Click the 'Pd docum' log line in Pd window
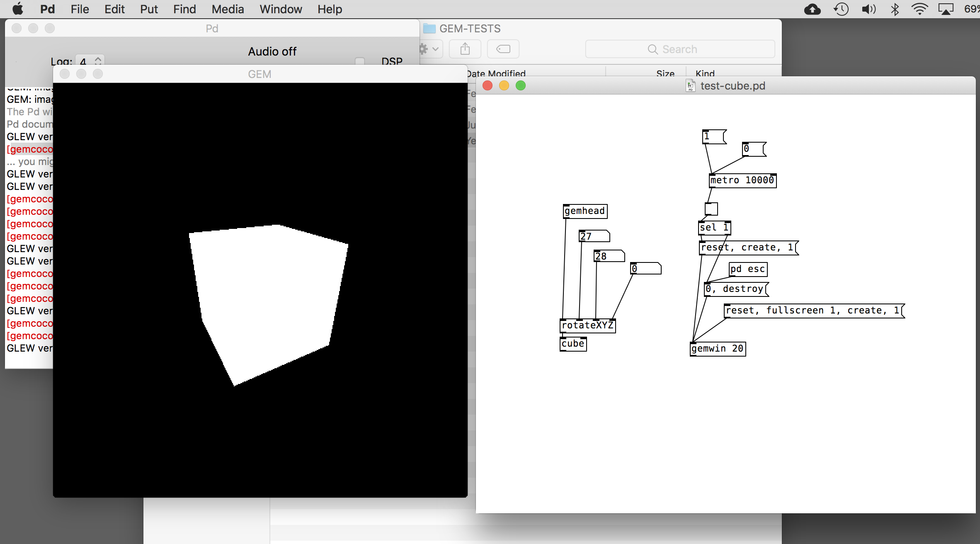Image resolution: width=980 pixels, height=544 pixels. click(x=30, y=124)
